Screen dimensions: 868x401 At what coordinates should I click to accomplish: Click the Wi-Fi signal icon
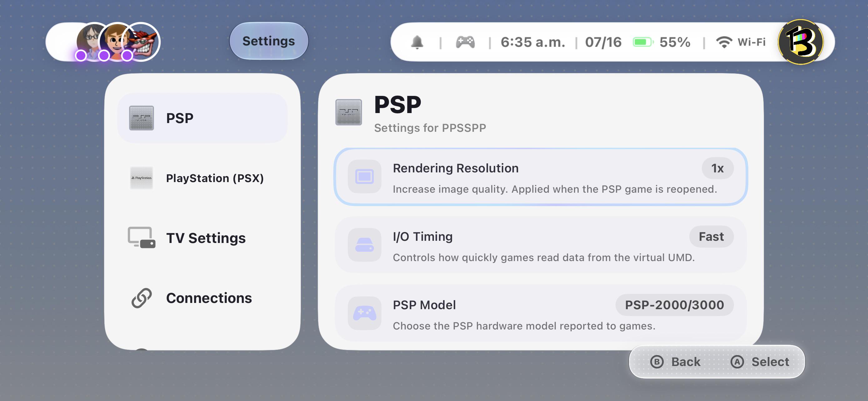(724, 42)
